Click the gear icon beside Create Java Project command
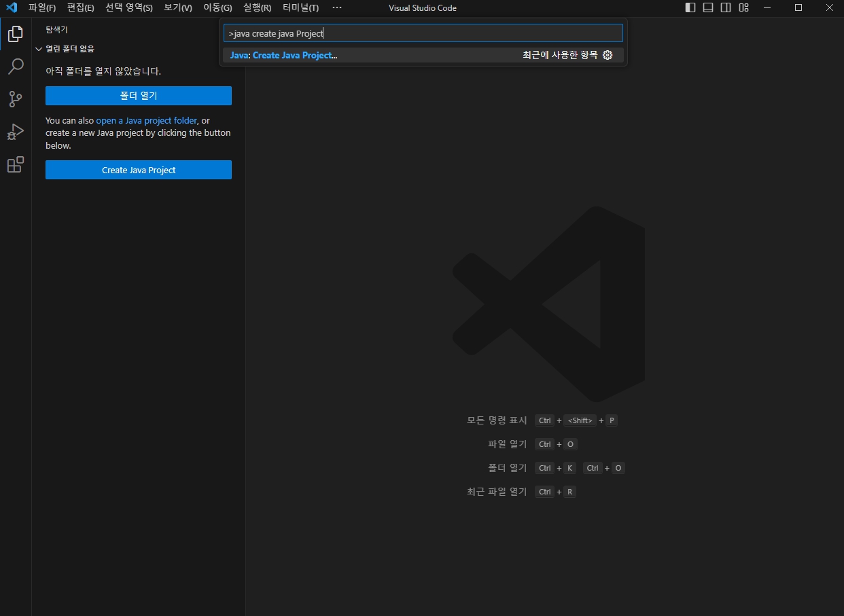The height and width of the screenshot is (616, 844). [x=608, y=55]
